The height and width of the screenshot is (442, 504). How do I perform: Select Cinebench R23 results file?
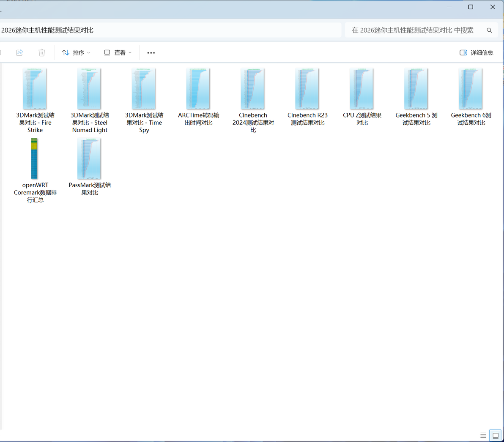click(308, 97)
